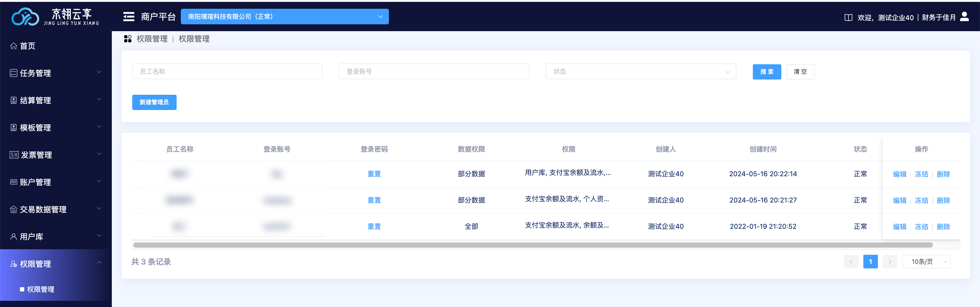Click the Jing Ling Yun Xiang cloud logo

(x=25, y=17)
